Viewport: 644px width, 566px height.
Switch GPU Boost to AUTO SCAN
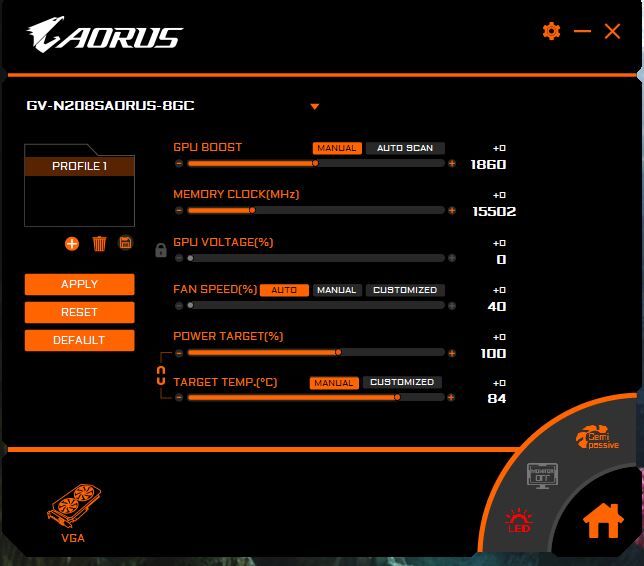(x=405, y=148)
